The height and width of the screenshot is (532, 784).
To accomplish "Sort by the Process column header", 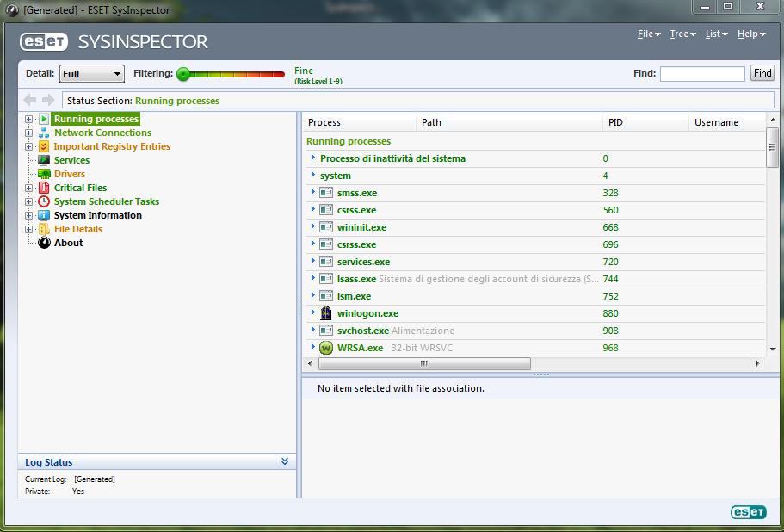I will tap(360, 122).
